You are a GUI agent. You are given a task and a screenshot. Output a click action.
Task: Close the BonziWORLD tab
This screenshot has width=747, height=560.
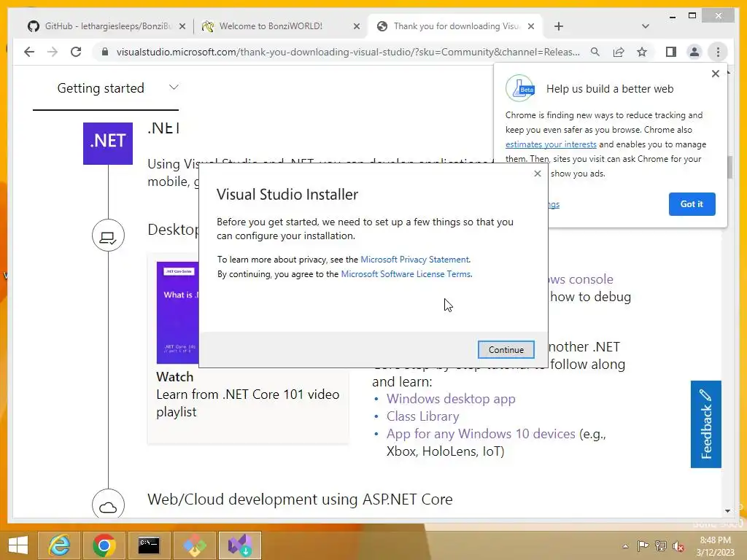tap(356, 26)
